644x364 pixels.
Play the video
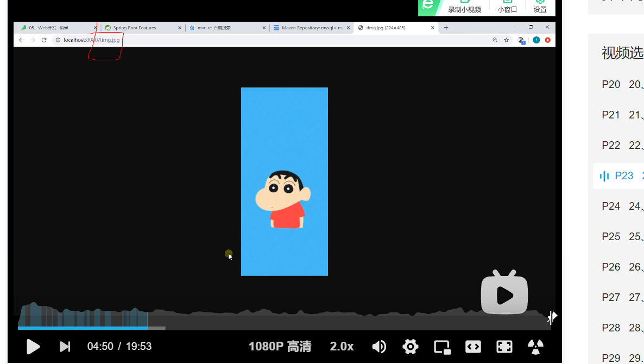click(33, 347)
